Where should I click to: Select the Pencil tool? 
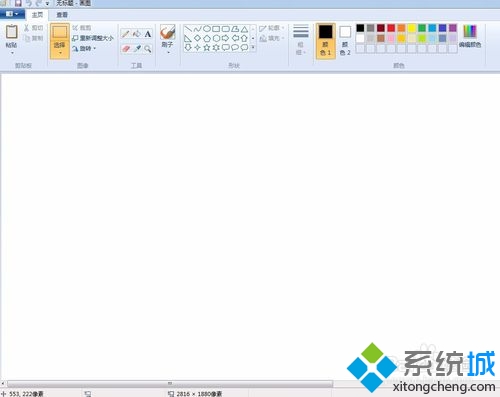point(126,34)
